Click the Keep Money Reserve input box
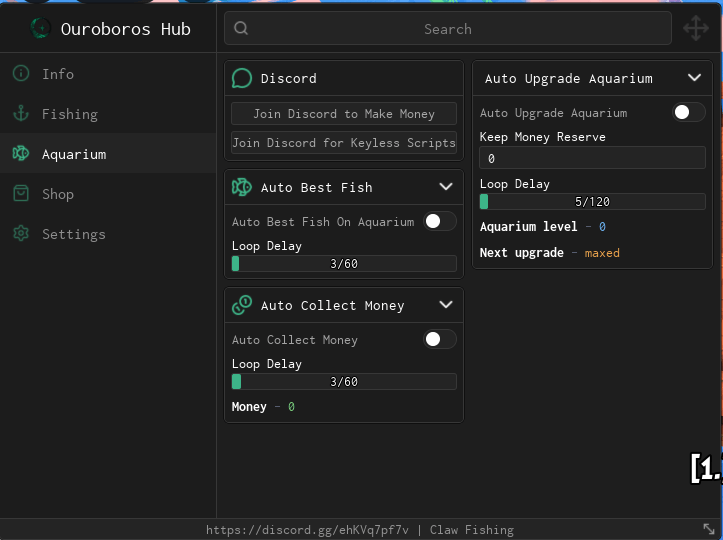Image resolution: width=723 pixels, height=540 pixels. click(593, 158)
